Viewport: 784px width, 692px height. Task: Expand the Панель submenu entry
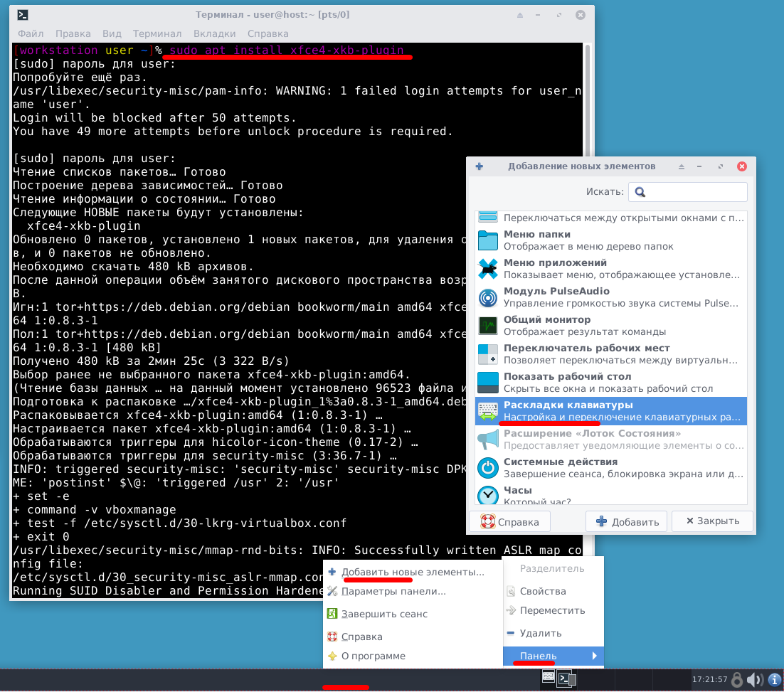pos(552,656)
